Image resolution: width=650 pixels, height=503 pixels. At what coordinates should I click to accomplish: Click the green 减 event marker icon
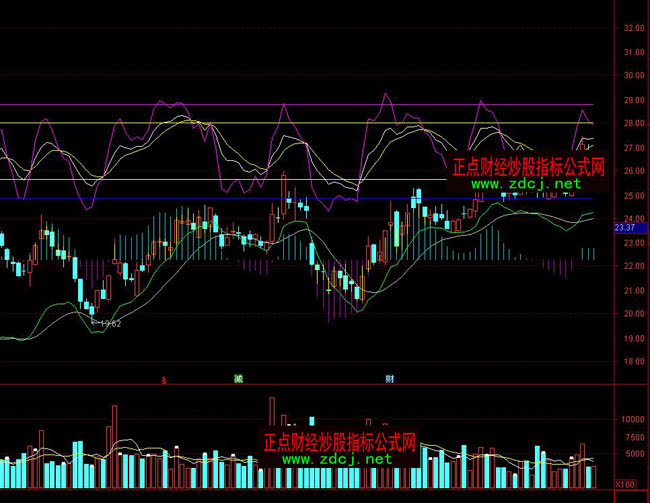[x=238, y=379]
